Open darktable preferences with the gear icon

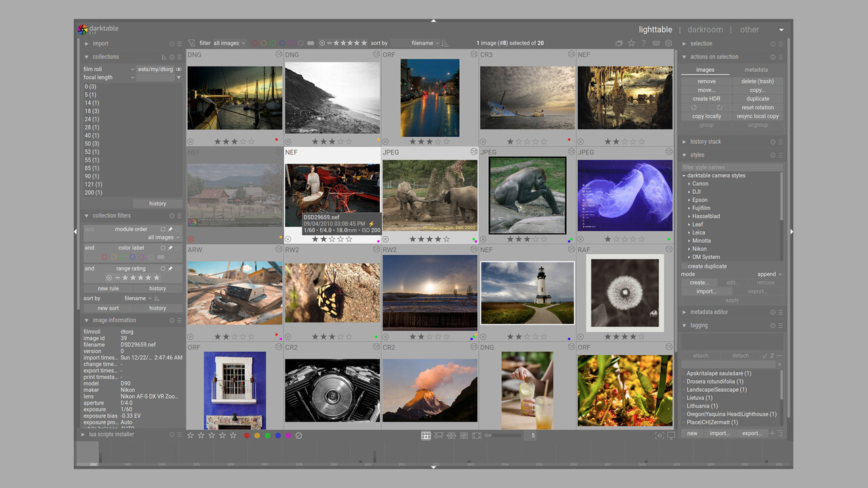click(668, 43)
